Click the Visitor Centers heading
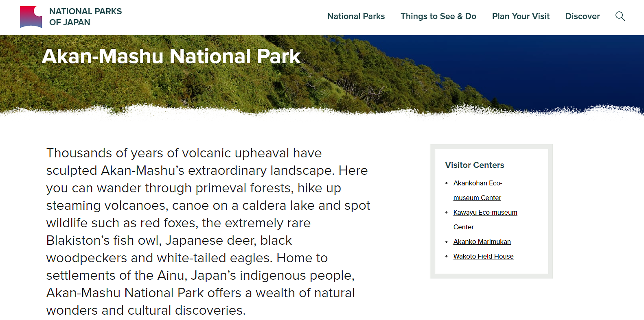The image size is (644, 320). [474, 165]
